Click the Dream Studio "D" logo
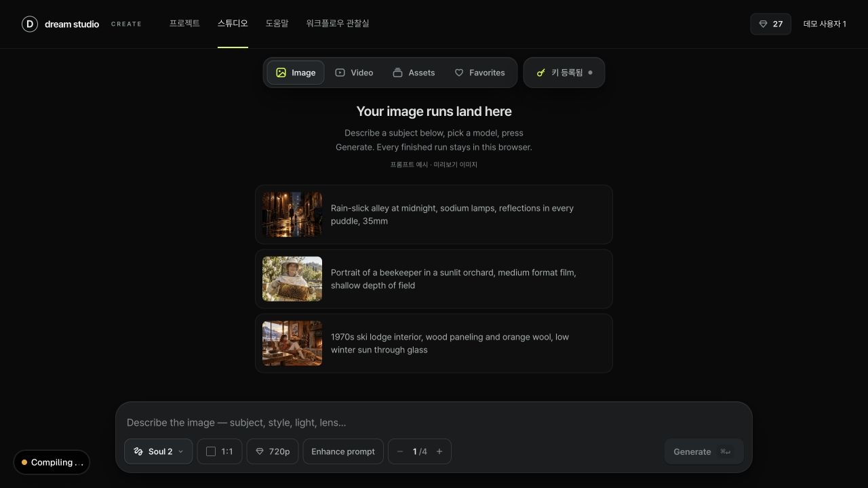 [x=30, y=24]
